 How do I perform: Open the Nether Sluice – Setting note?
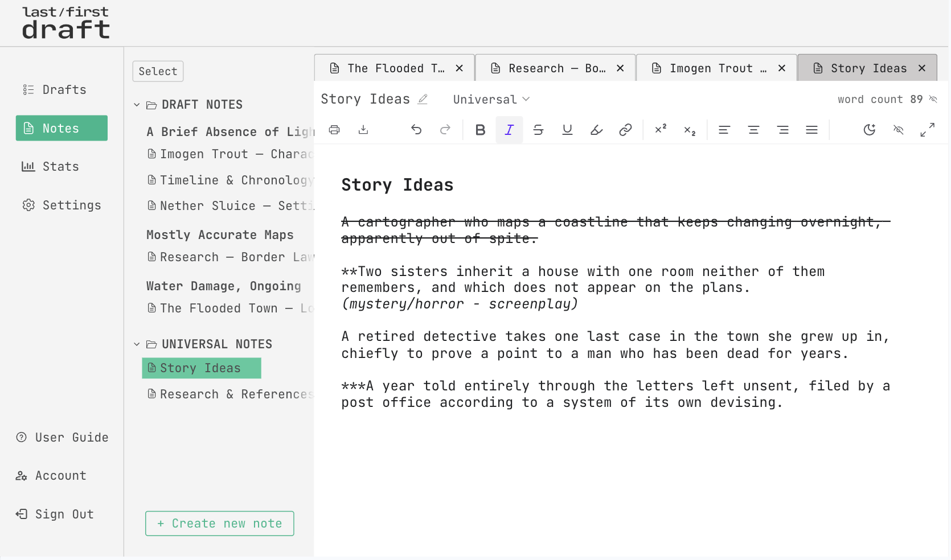tap(230, 206)
